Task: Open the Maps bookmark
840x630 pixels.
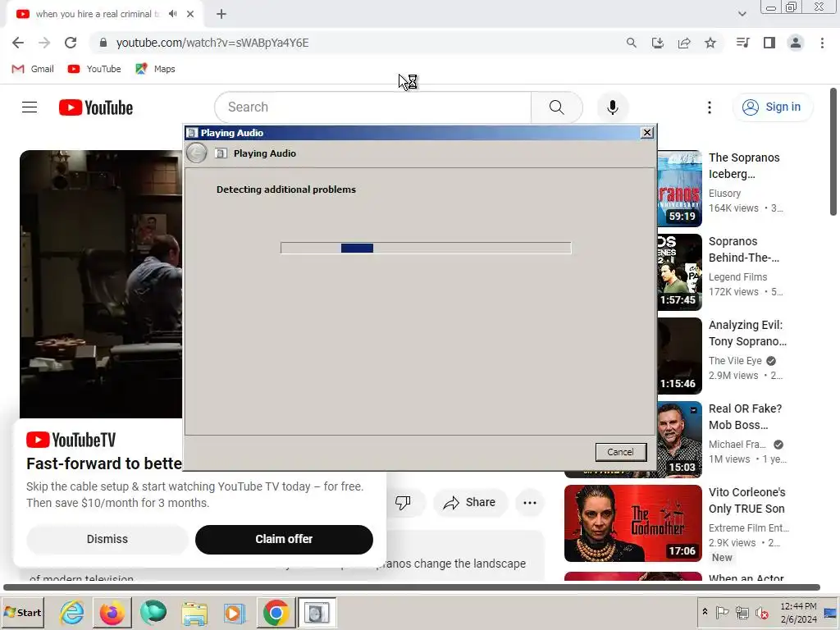Action: pyautogui.click(x=155, y=69)
